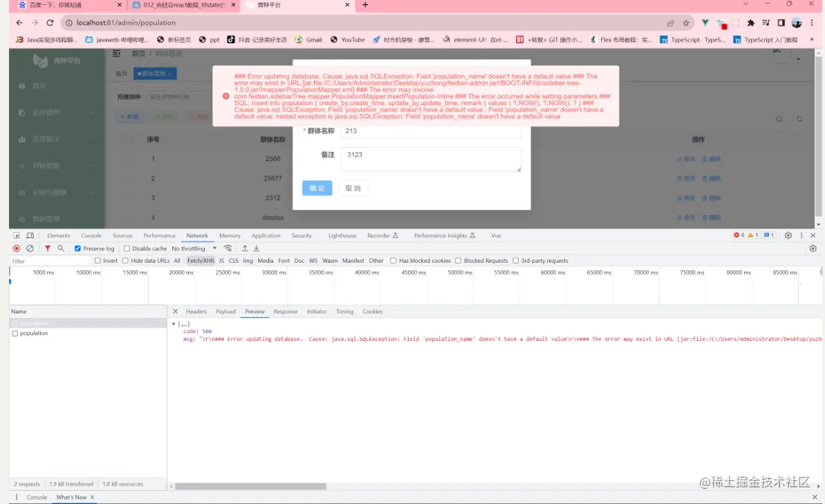825x504 pixels.
Task: Click the YouTube bookmark
Action: pos(347,39)
